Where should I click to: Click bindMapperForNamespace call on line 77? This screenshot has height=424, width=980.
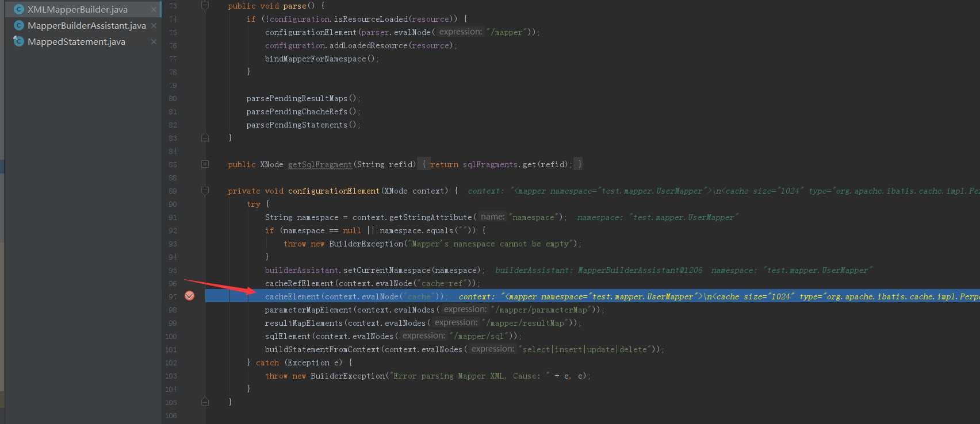tap(315, 59)
